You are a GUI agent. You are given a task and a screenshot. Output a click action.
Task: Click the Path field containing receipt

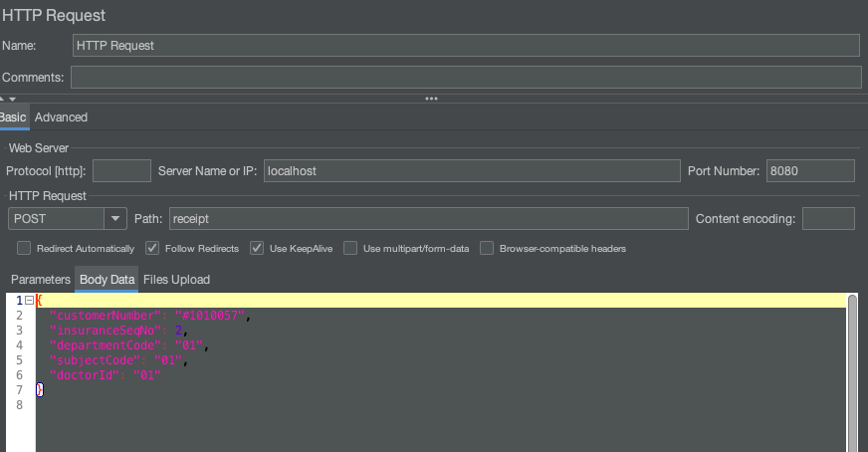(x=428, y=219)
